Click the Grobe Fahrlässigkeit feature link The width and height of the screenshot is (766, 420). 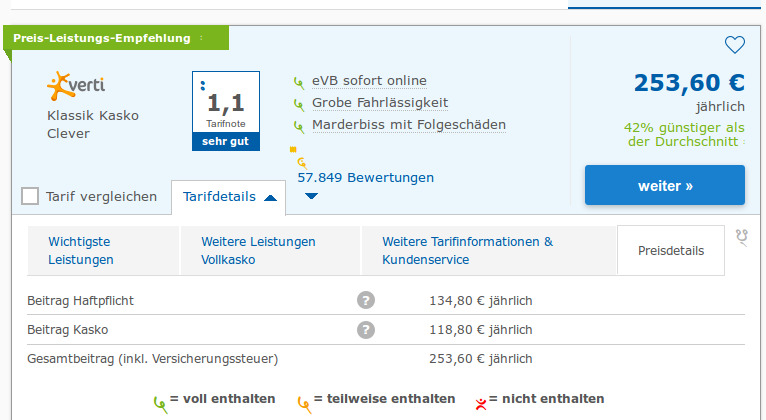pyautogui.click(x=379, y=103)
